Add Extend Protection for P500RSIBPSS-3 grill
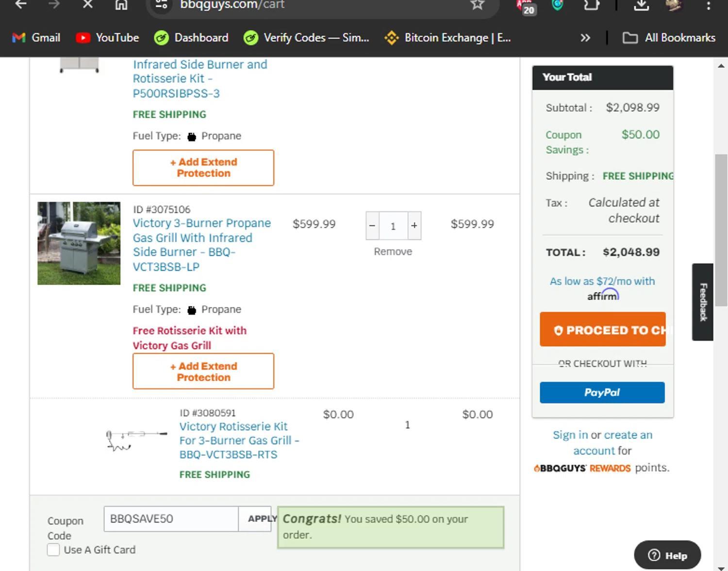Screen dimensions: 728x571 203,168
